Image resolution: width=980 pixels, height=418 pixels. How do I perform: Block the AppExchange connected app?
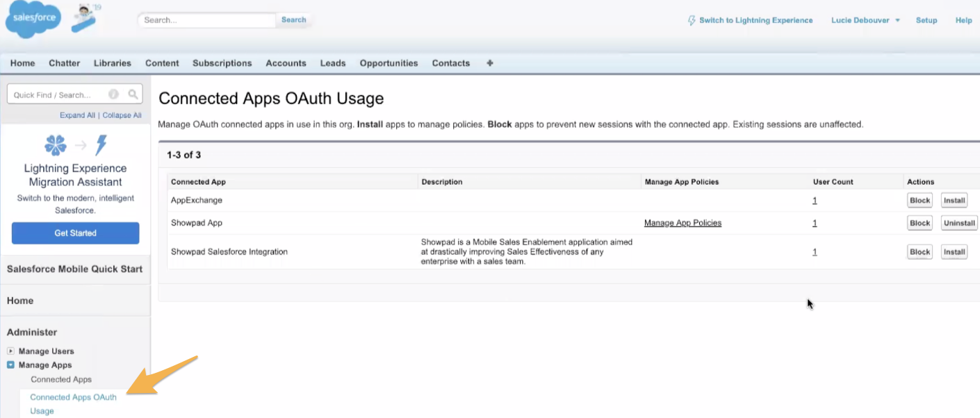pyautogui.click(x=920, y=200)
